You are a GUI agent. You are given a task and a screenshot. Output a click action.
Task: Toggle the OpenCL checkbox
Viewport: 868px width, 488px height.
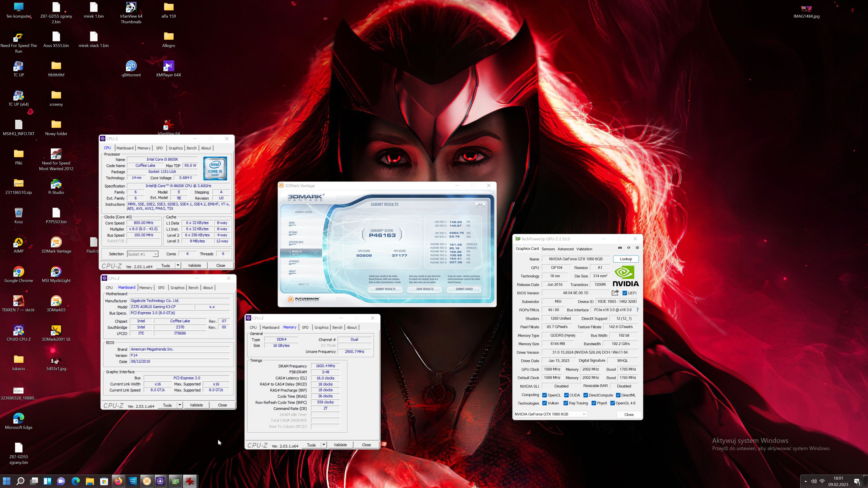544,395
